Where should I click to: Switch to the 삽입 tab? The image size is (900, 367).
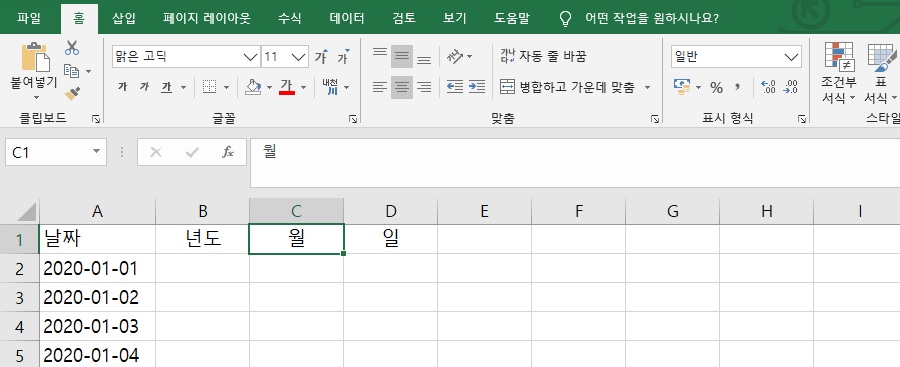tap(124, 18)
